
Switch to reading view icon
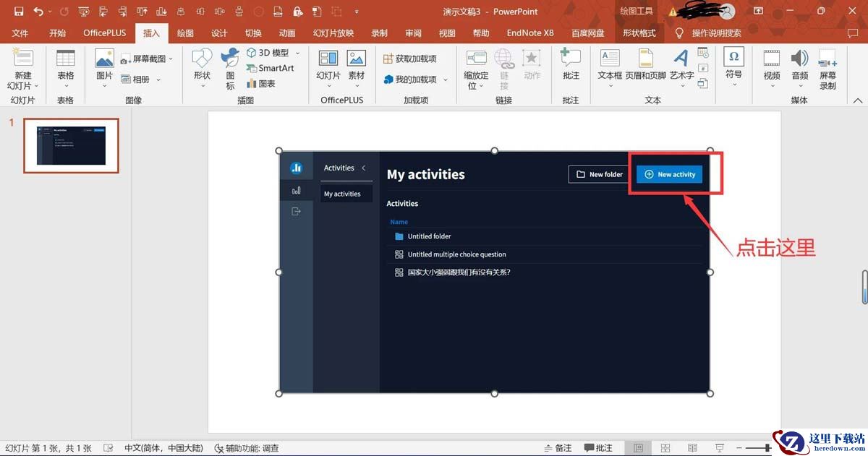(x=692, y=448)
